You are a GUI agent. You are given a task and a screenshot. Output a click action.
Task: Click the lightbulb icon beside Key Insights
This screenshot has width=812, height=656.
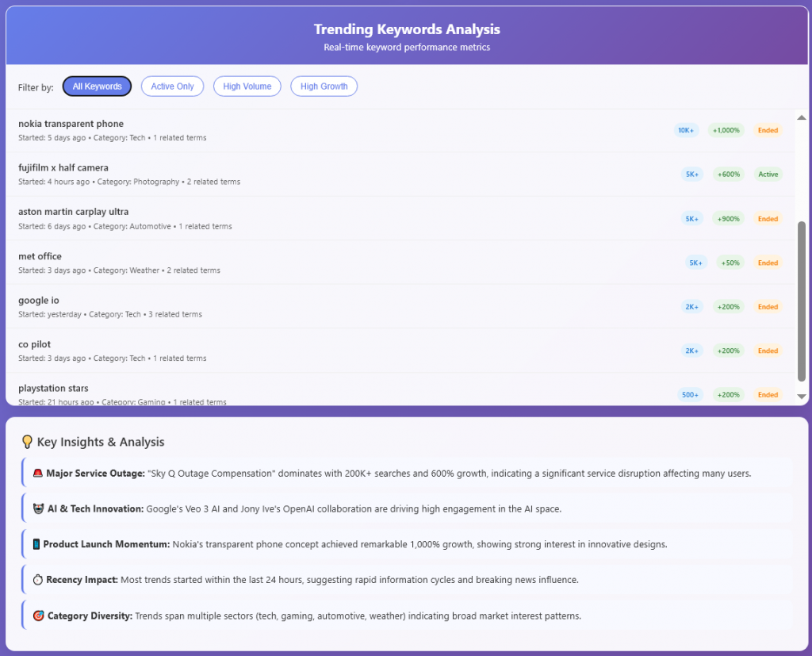click(27, 442)
